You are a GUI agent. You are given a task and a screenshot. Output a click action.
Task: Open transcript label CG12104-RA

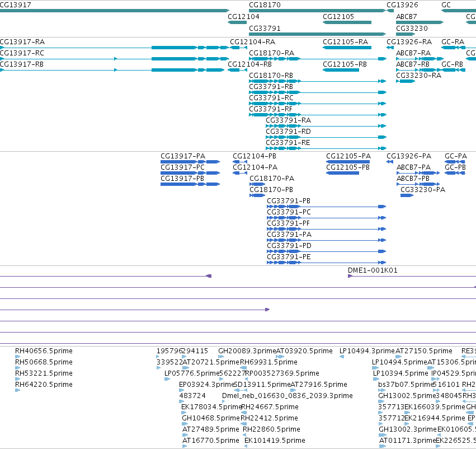pyautogui.click(x=253, y=41)
